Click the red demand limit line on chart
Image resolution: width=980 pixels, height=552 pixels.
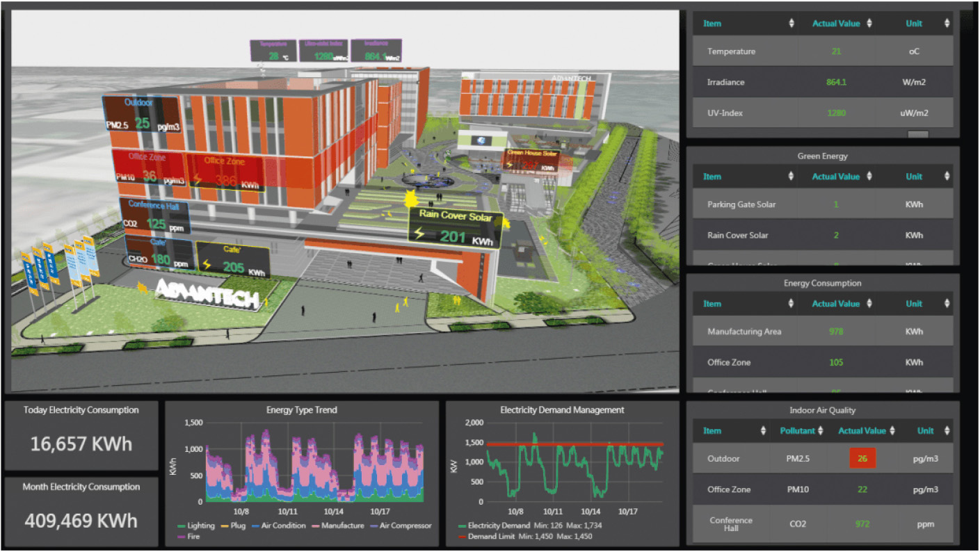pos(575,444)
